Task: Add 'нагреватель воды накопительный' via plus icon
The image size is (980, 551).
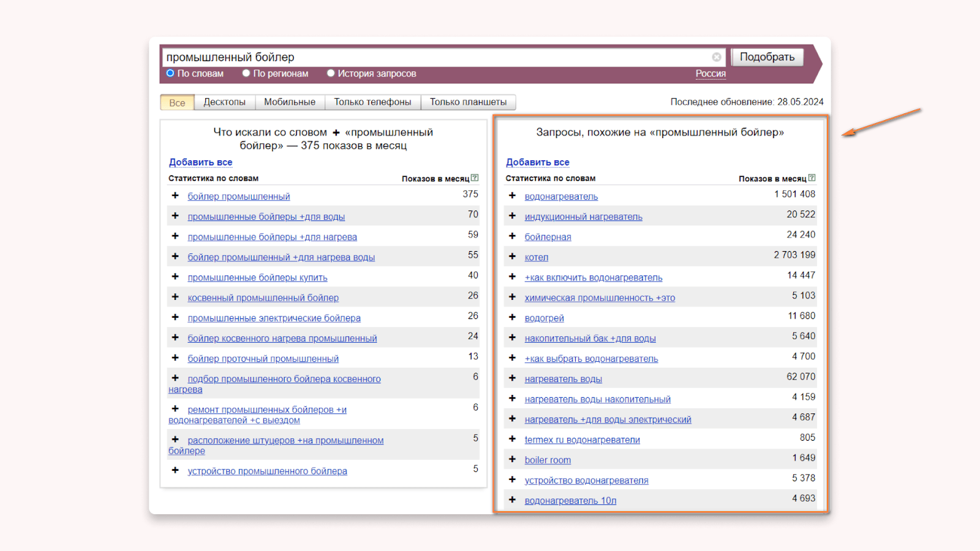Action: (x=512, y=398)
